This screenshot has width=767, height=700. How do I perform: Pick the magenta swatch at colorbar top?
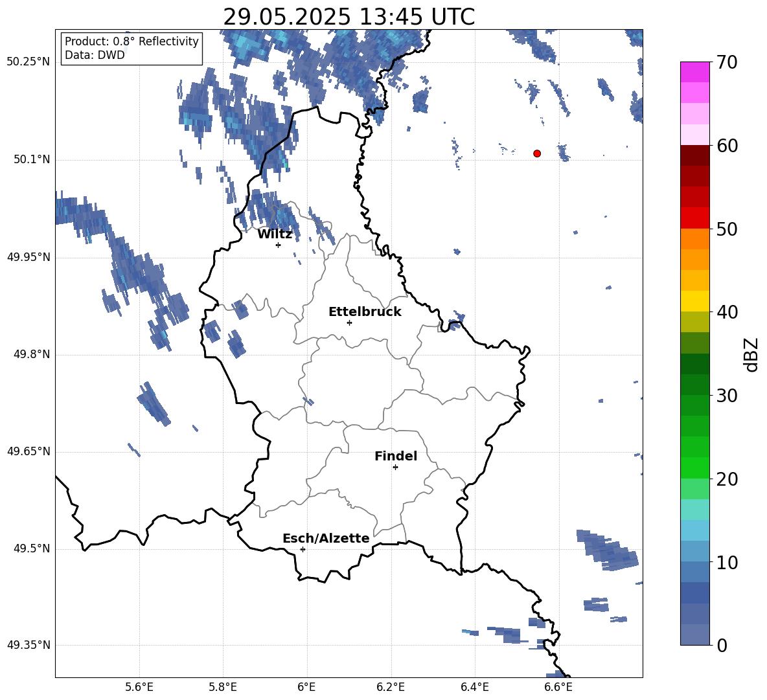coord(694,73)
